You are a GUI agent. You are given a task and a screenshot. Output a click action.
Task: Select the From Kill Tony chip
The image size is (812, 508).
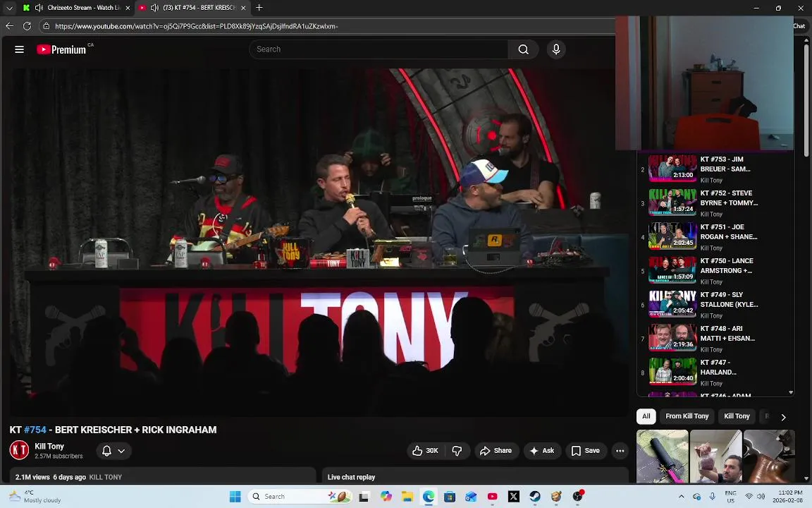[687, 416]
